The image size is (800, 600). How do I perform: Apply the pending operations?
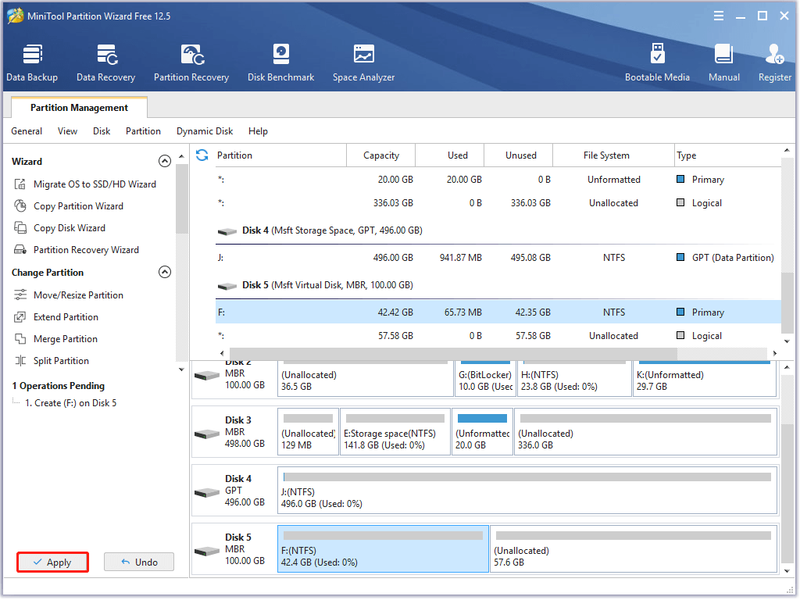53,562
